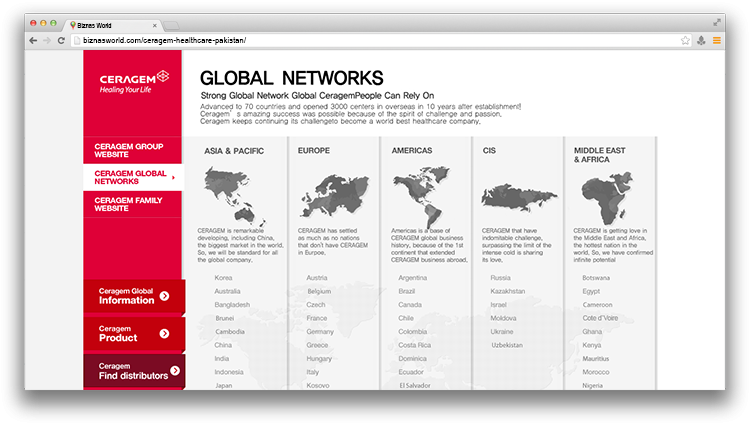The width and height of the screenshot is (750, 425).
Task: Click the browser forward arrow
Action: tap(47, 40)
